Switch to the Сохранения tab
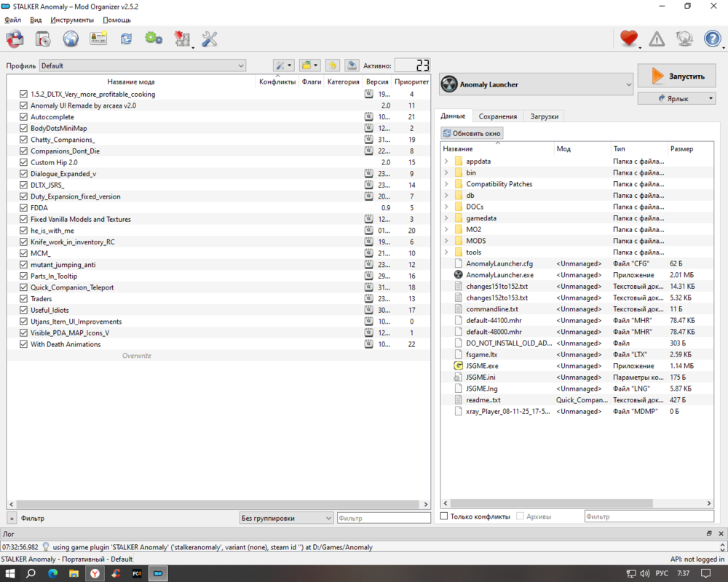Screen dimensions: 728x582 (x=498, y=116)
